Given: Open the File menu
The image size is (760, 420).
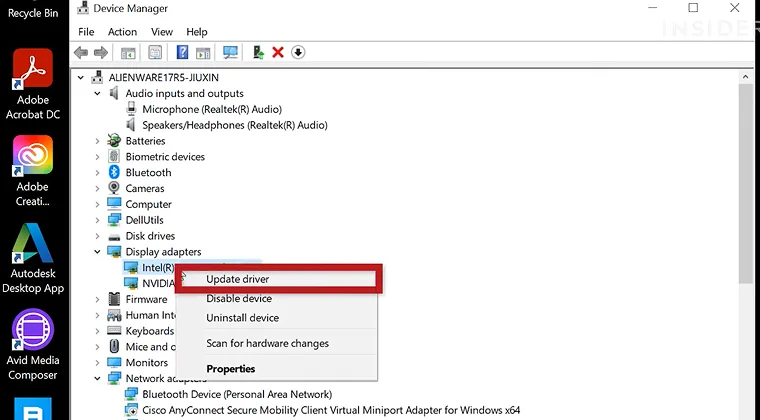Looking at the screenshot, I should (86, 32).
